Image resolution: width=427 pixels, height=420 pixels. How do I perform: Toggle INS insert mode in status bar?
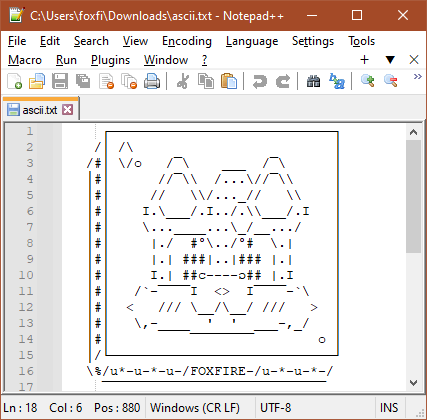pos(389,408)
